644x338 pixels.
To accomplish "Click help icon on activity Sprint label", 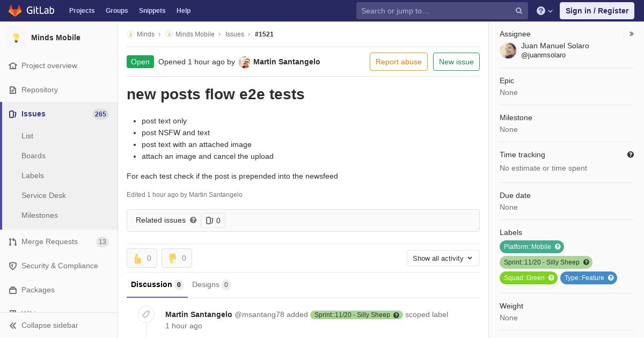I will pos(397,315).
